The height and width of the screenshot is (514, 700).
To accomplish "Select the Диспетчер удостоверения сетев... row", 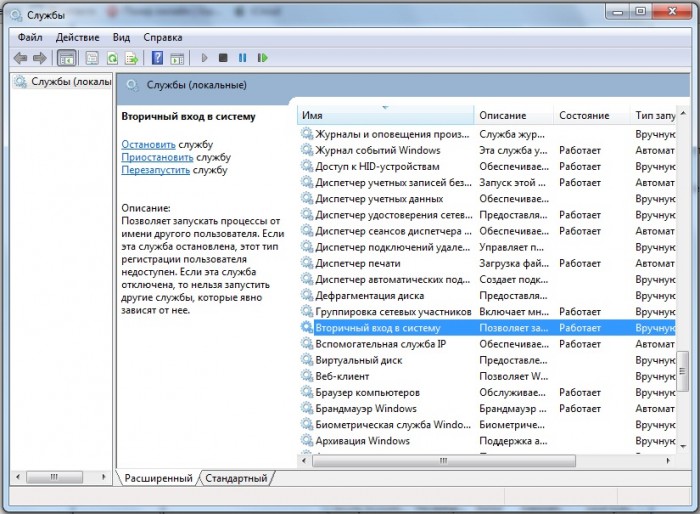I will (x=487, y=215).
